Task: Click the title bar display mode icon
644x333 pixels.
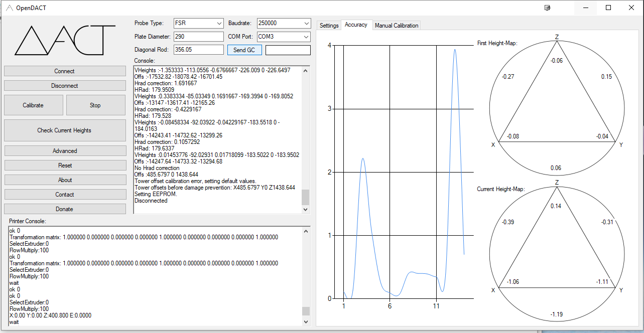Action: coord(547,8)
